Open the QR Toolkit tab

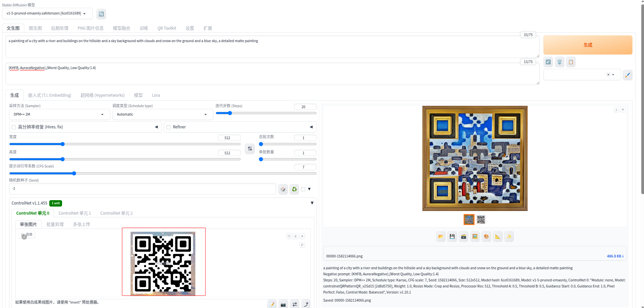tap(167, 28)
